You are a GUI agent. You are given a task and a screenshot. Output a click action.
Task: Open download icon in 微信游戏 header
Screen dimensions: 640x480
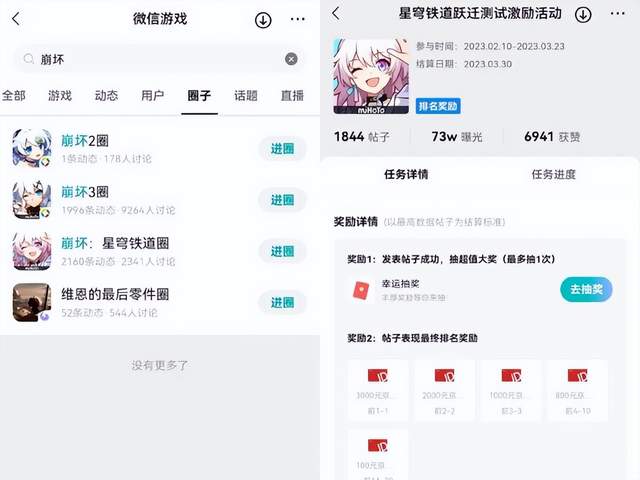pos(263,20)
